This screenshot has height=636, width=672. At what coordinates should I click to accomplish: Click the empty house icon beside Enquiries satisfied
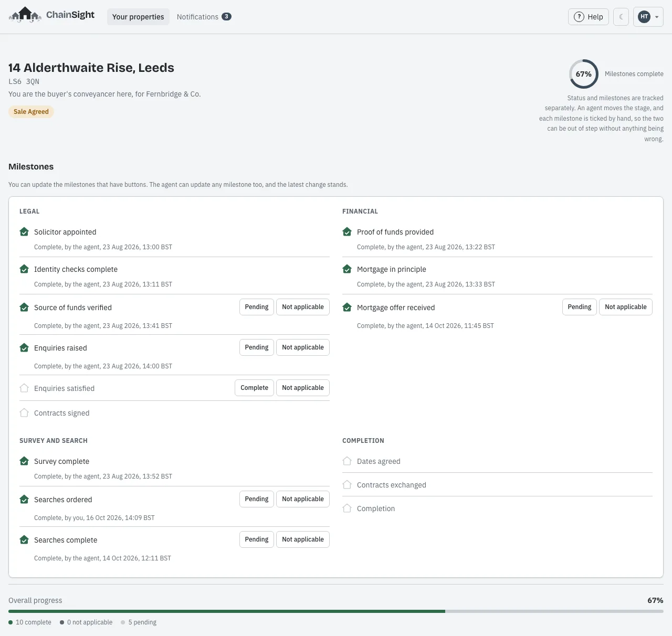(x=24, y=388)
